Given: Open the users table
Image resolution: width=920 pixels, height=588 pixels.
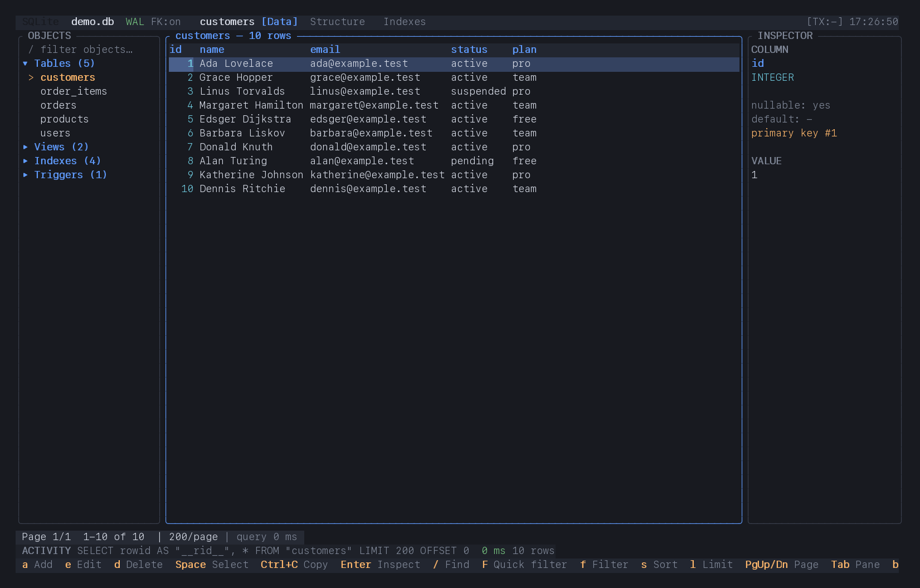Looking at the screenshot, I should pos(55,133).
